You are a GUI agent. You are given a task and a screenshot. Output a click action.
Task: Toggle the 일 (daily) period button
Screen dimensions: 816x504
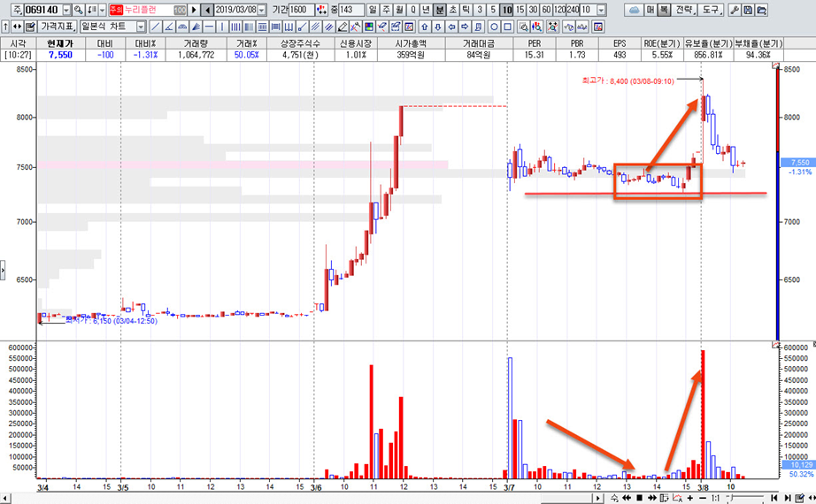(x=373, y=10)
